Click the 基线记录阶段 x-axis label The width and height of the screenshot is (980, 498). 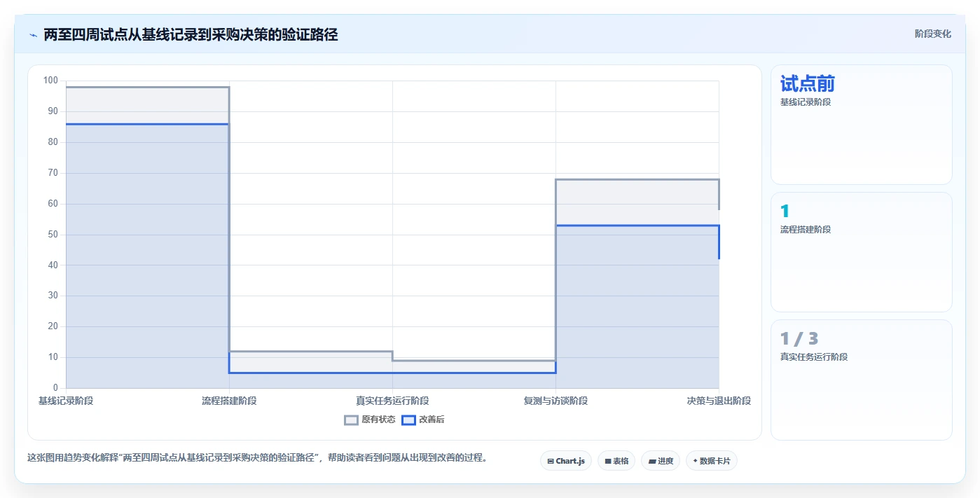(x=66, y=401)
